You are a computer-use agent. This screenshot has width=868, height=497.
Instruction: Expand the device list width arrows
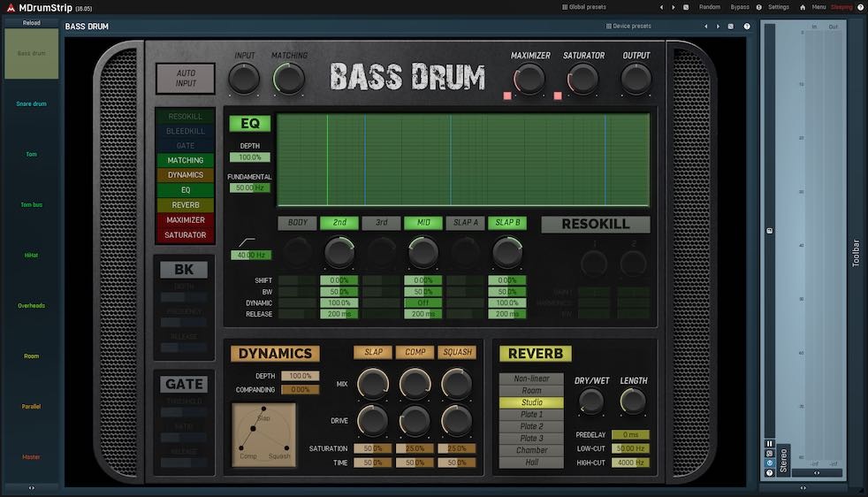32,488
